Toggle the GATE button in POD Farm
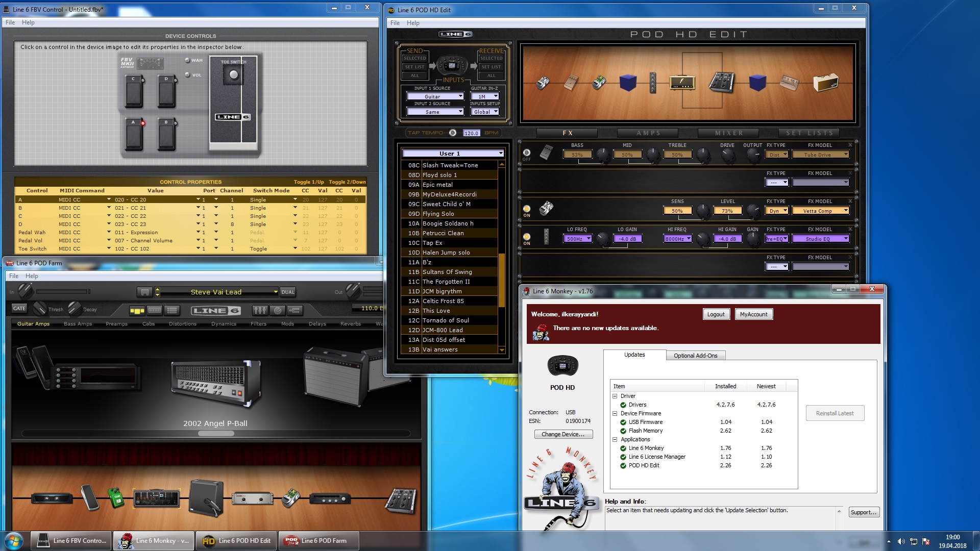Image resolution: width=980 pixels, height=551 pixels. [19, 309]
